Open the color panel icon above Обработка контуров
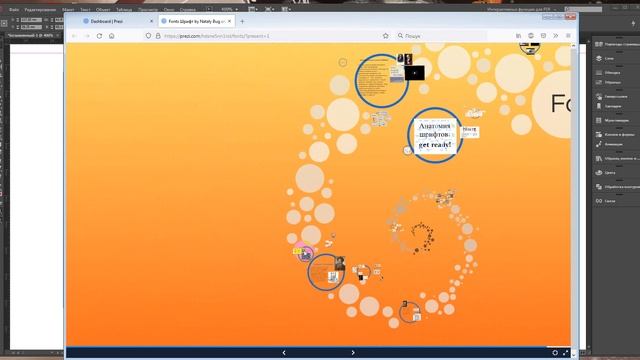 (x=599, y=172)
